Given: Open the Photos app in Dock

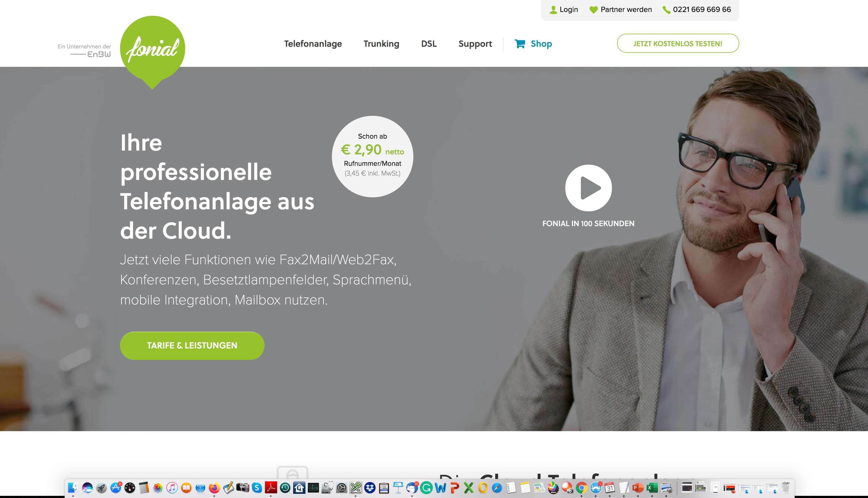Looking at the screenshot, I should coord(158,488).
